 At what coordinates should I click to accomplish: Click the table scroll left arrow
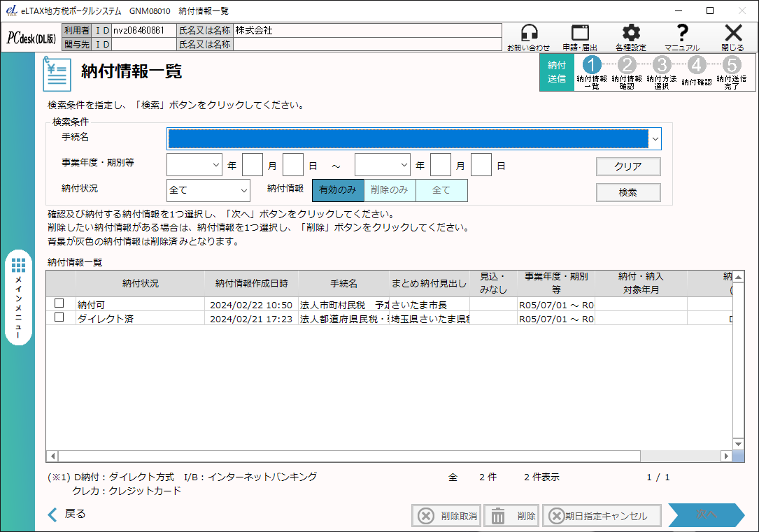[x=52, y=456]
